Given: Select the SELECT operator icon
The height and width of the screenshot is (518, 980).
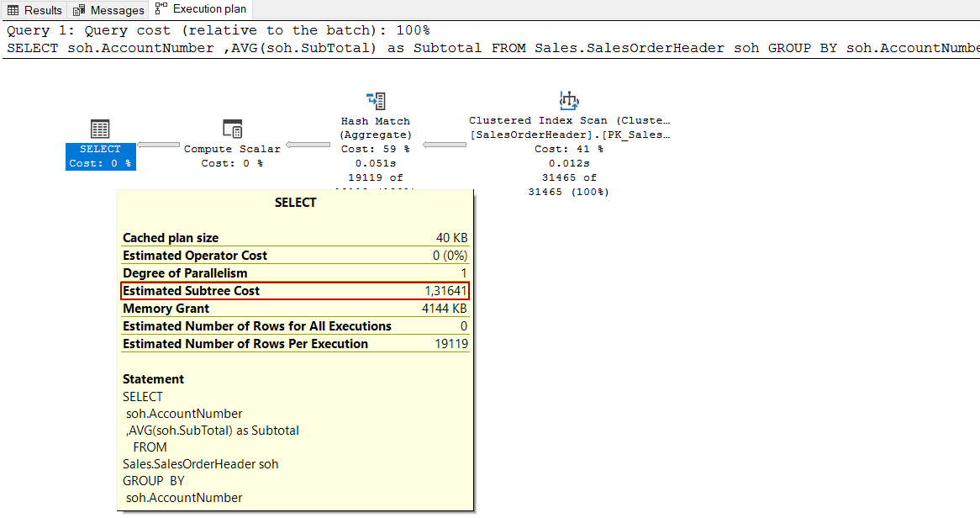Looking at the screenshot, I should (x=100, y=129).
